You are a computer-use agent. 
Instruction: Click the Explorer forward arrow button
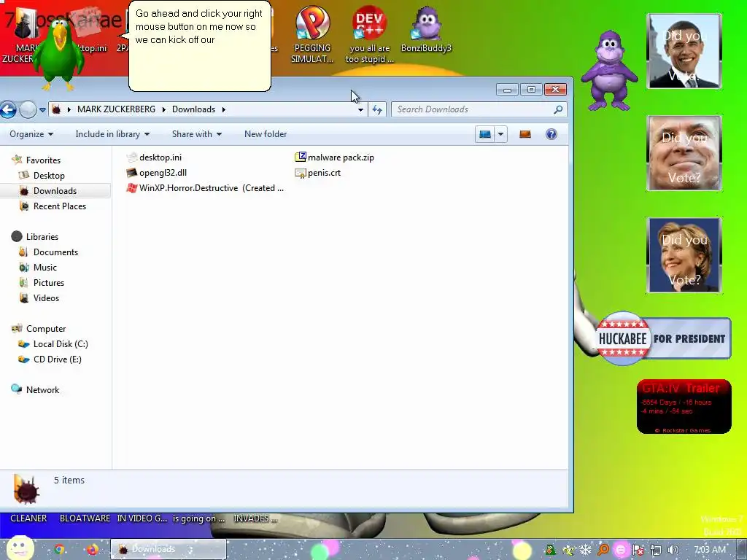click(28, 109)
